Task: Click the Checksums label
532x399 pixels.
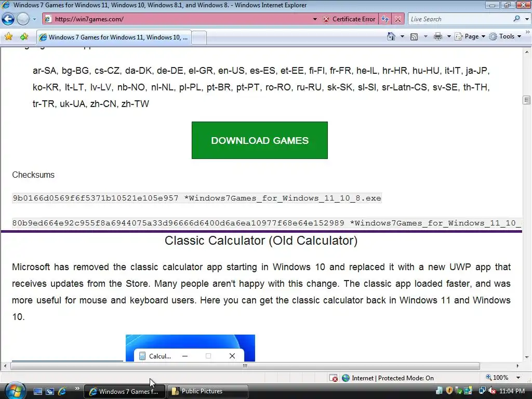Action: click(x=33, y=175)
